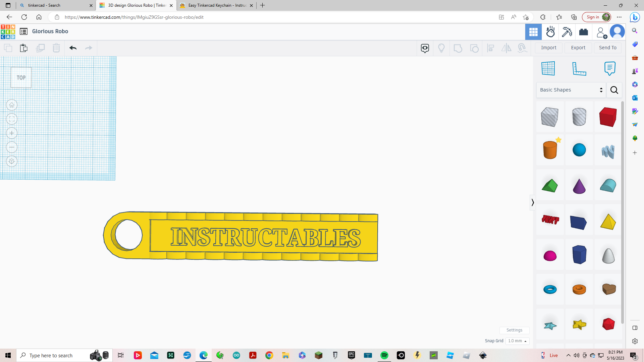
Task: Open the Ruler panel icon
Action: [580, 68]
